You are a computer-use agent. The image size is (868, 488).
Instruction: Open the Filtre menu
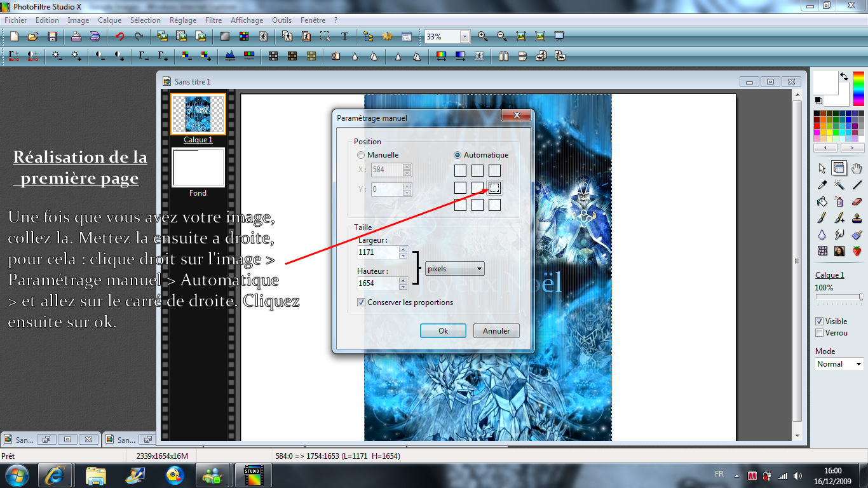coord(214,20)
